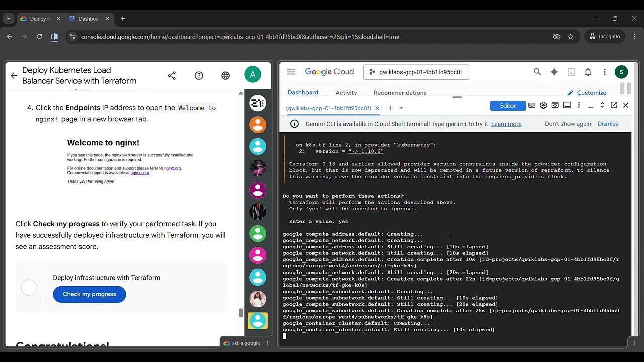Click Check my progress button
644x362 pixels.
click(90, 294)
